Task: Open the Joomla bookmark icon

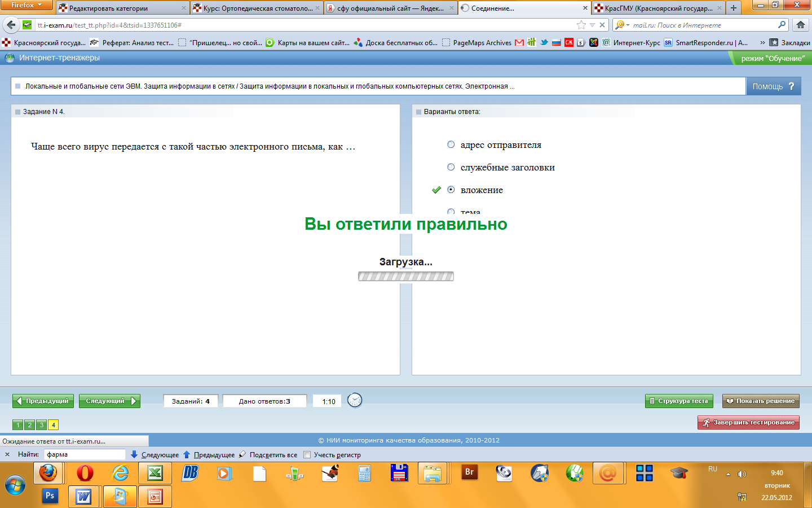Action: coord(594,42)
